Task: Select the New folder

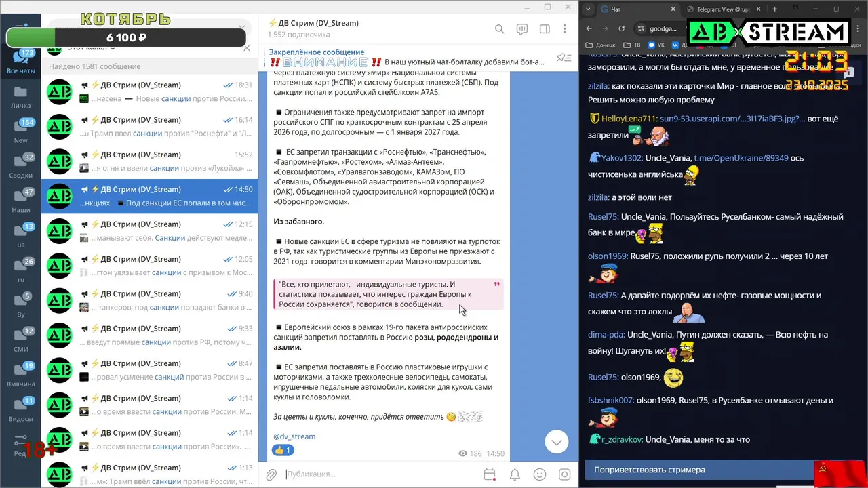Action: point(21,131)
